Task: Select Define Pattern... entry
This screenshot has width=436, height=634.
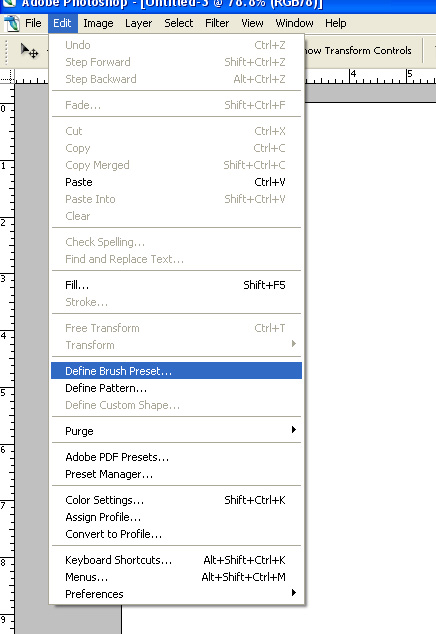Action: pyautogui.click(x=176, y=388)
